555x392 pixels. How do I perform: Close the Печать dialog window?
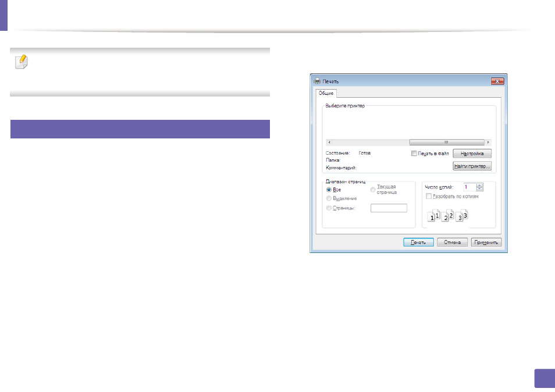click(497, 81)
